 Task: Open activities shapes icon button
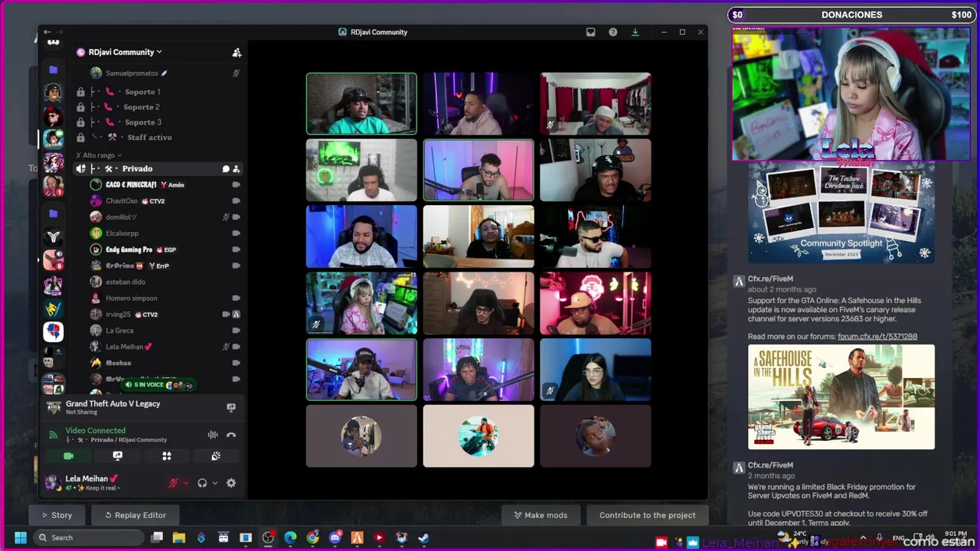(x=167, y=456)
